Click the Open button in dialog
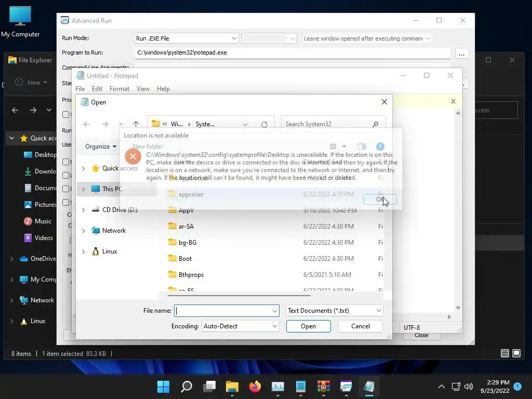 [309, 326]
